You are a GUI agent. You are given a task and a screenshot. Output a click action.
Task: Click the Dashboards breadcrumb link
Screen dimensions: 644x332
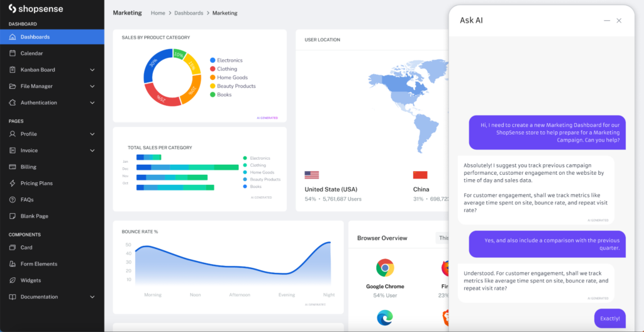[x=189, y=13]
